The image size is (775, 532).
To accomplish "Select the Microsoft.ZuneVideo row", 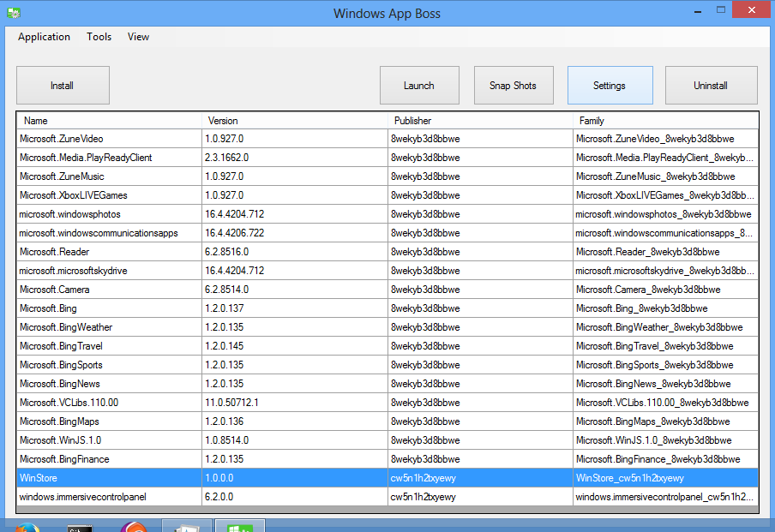I will pos(387,139).
